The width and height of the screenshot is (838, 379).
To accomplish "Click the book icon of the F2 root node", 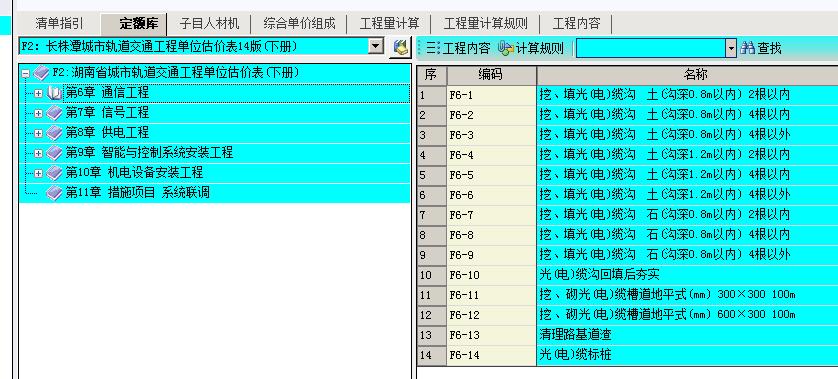I will point(41,73).
